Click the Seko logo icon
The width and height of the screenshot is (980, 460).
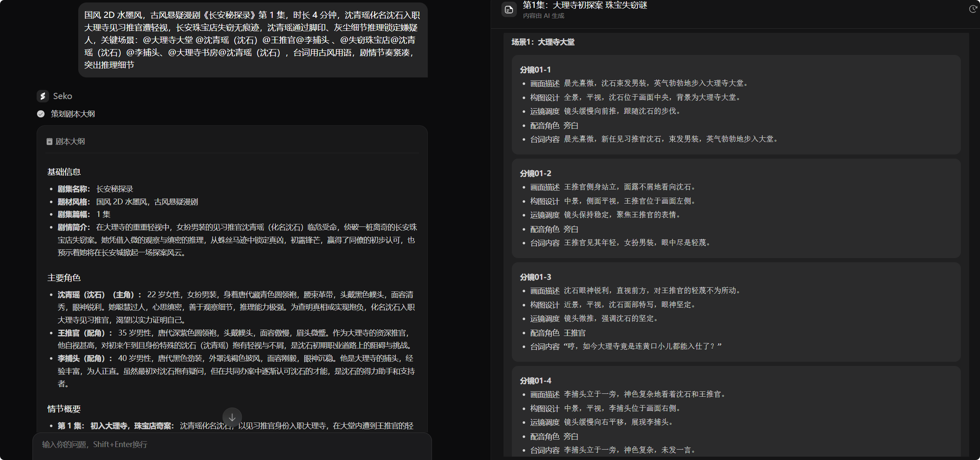point(42,96)
